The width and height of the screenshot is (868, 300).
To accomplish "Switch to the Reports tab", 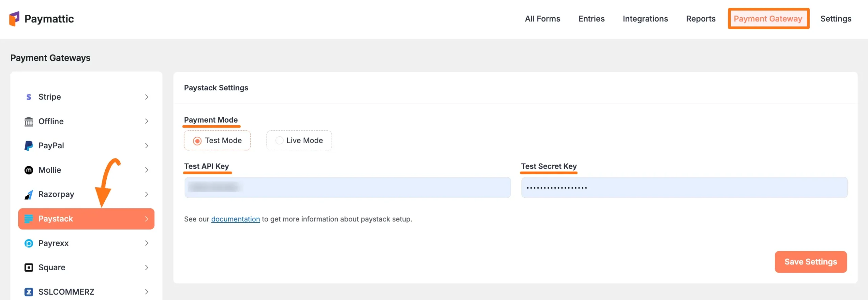I will tap(701, 19).
